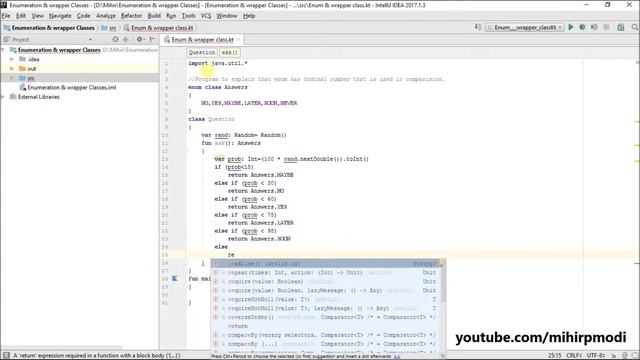Image resolution: width=640 pixels, height=360 pixels.
Task: Run with Coverage icon in the toolbar
Action: tap(594, 27)
